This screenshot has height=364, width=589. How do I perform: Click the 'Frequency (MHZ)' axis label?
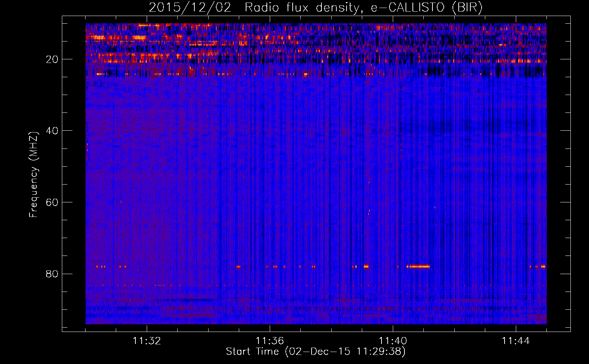(33, 175)
